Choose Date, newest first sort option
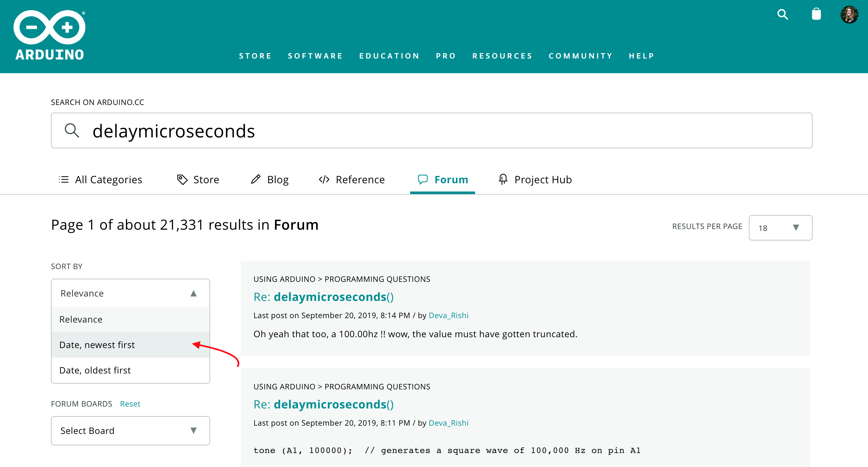This screenshot has height=467, width=868. coord(131,345)
